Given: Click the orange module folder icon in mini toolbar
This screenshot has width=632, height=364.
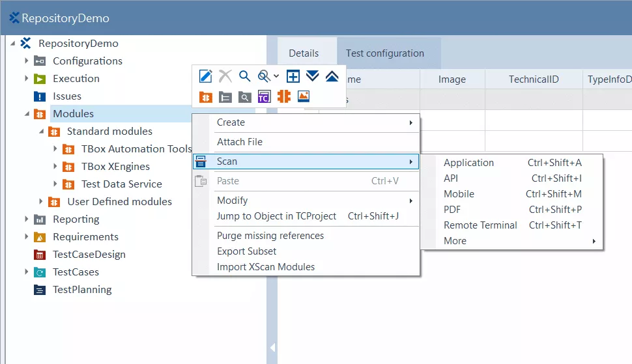Looking at the screenshot, I should click(206, 97).
